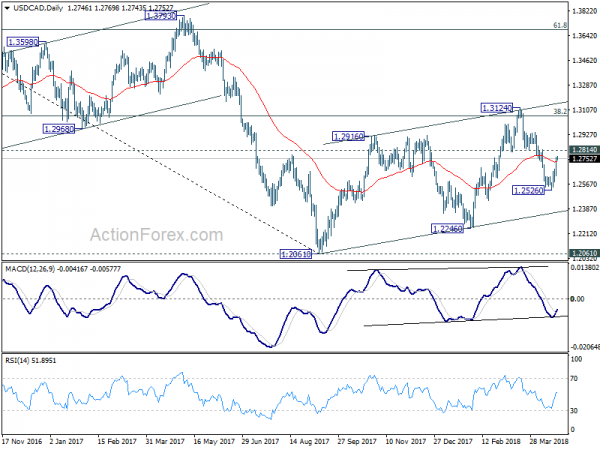The width and height of the screenshot is (600, 450).
Task: Click the 1.25670 value on price scale
Action: (584, 184)
